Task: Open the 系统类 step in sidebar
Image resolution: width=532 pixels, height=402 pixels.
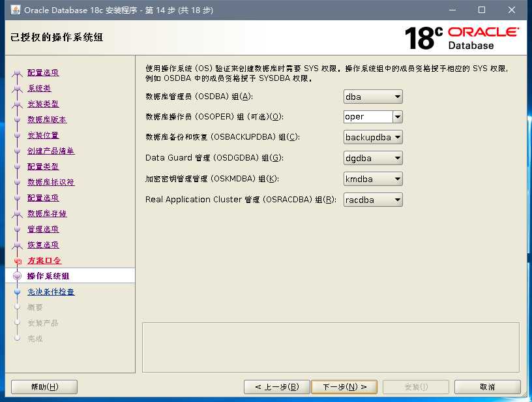Action: 39,88
